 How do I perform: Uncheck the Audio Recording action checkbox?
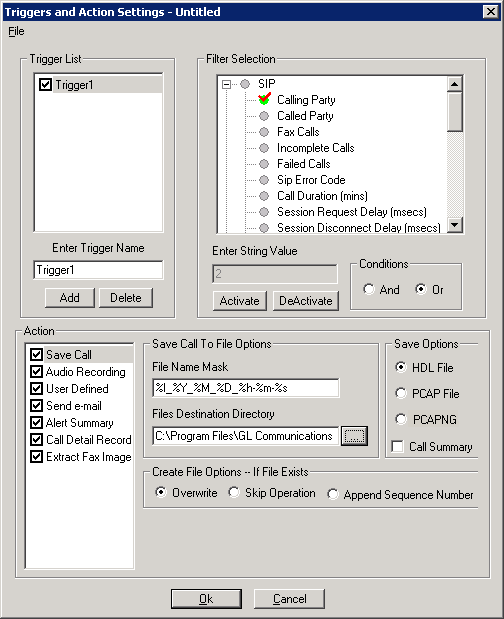point(36,371)
